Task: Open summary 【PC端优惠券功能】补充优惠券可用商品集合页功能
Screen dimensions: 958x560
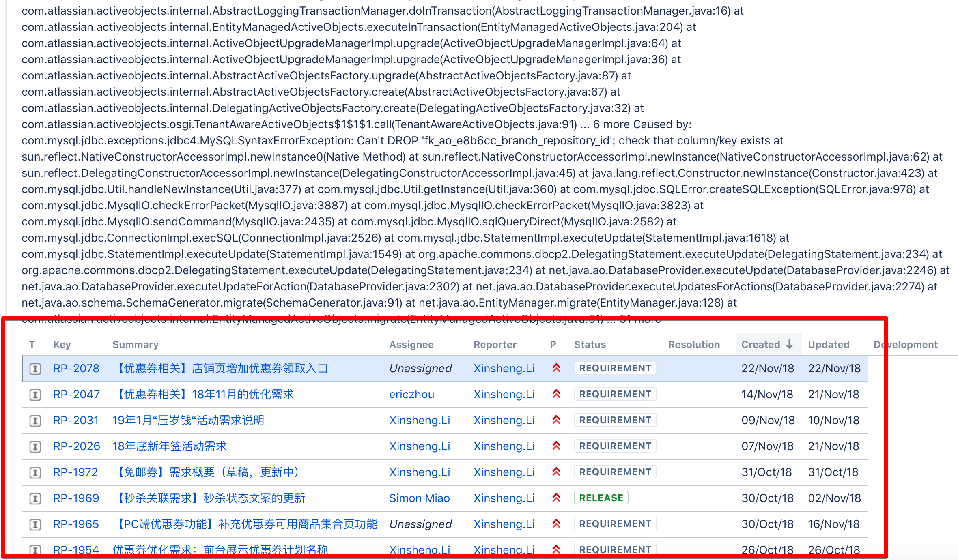Action: [x=245, y=524]
